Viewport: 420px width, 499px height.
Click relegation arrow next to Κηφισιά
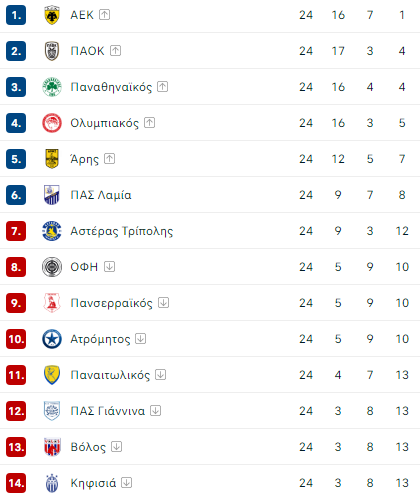click(x=126, y=483)
